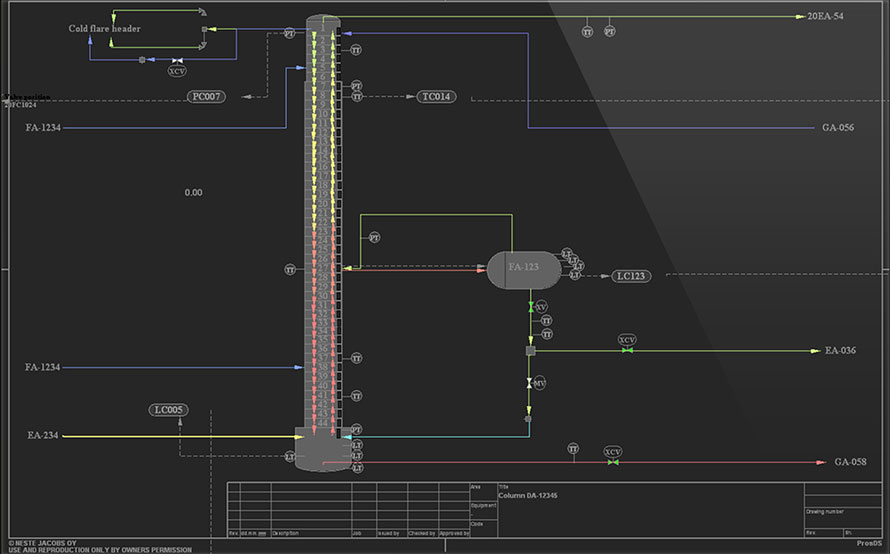890x554 pixels.
Task: Click the TT transmitter on the GA-058 line
Action: pyautogui.click(x=573, y=449)
